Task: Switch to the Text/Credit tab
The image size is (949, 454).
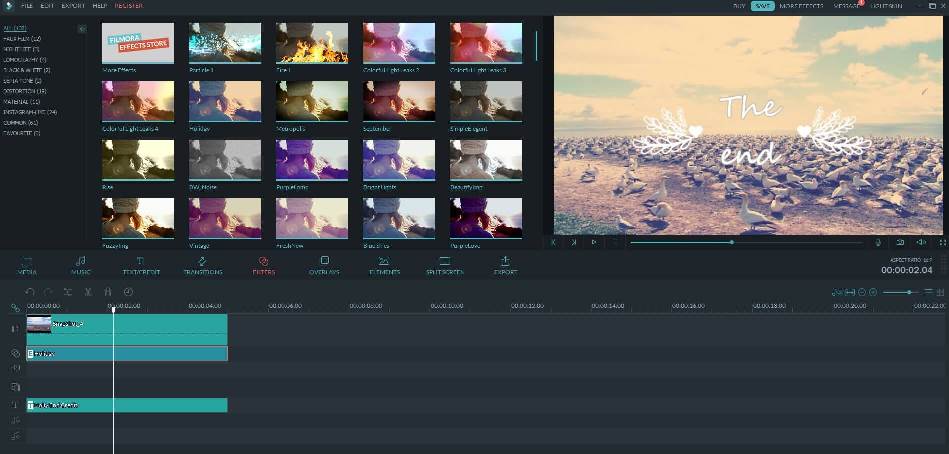Action: 140,266
